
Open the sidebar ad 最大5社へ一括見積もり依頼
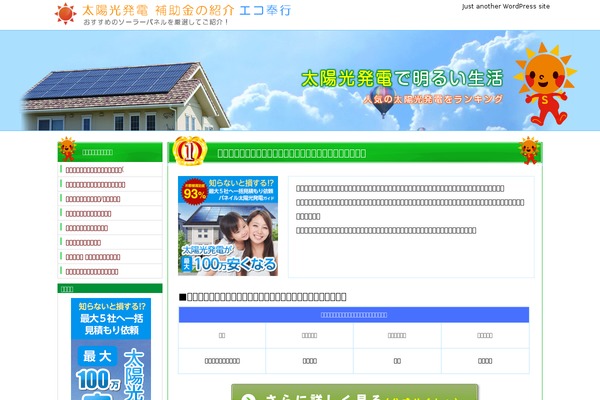pos(111,349)
